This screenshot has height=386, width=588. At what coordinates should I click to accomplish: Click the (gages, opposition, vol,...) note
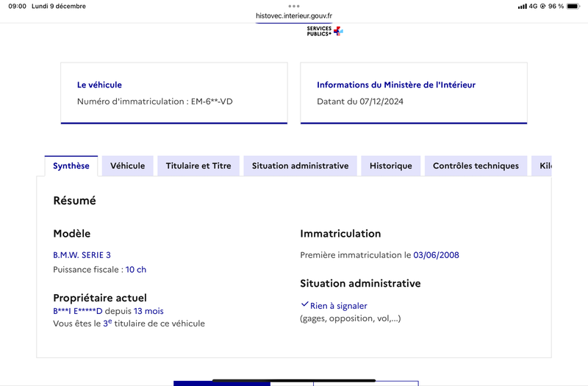[351, 318]
